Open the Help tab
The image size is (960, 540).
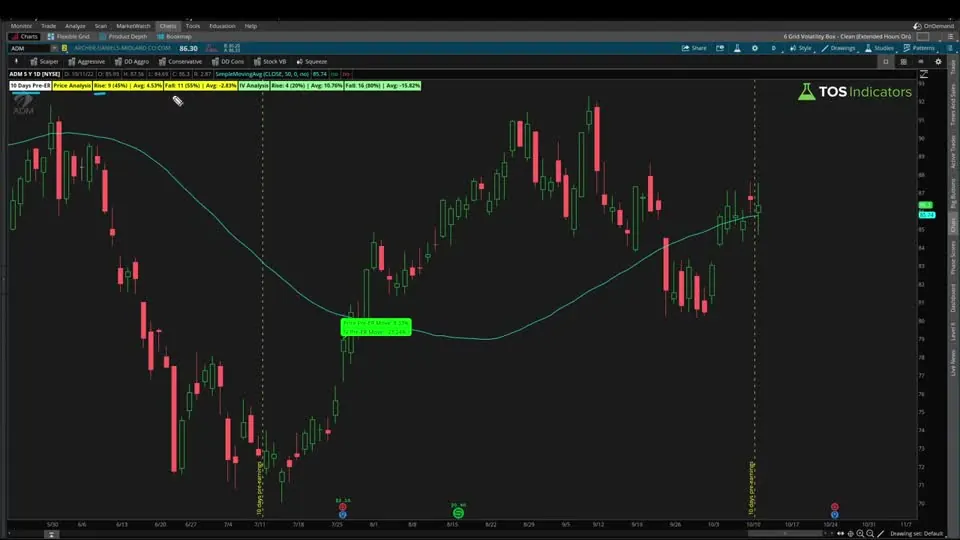[x=250, y=26]
